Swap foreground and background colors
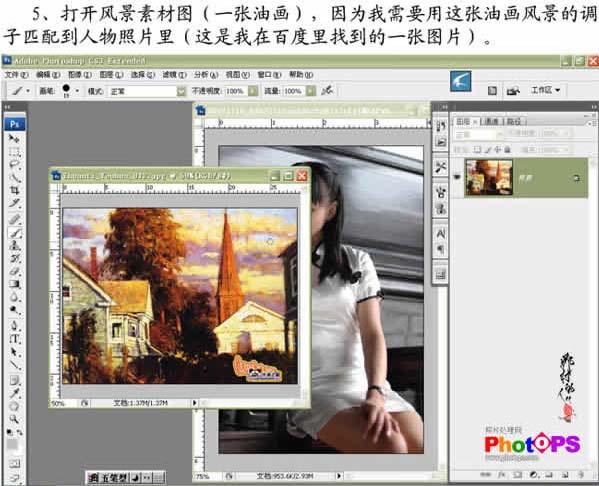 coord(19,433)
